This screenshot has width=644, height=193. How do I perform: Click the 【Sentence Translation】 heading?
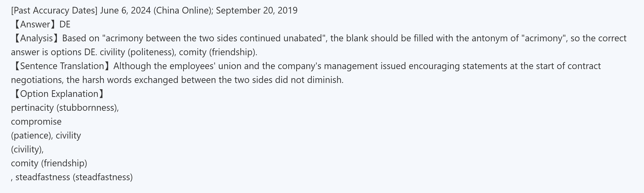[x=61, y=66]
